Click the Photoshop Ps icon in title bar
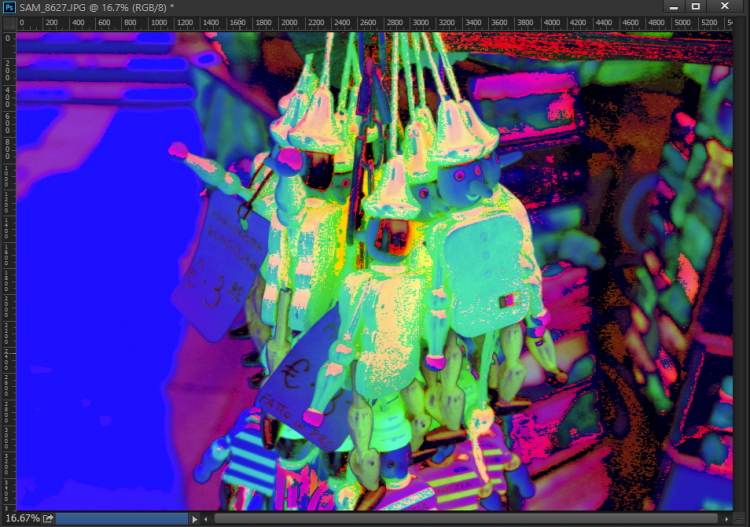Viewport: 750px width, 527px height. tap(9, 7)
